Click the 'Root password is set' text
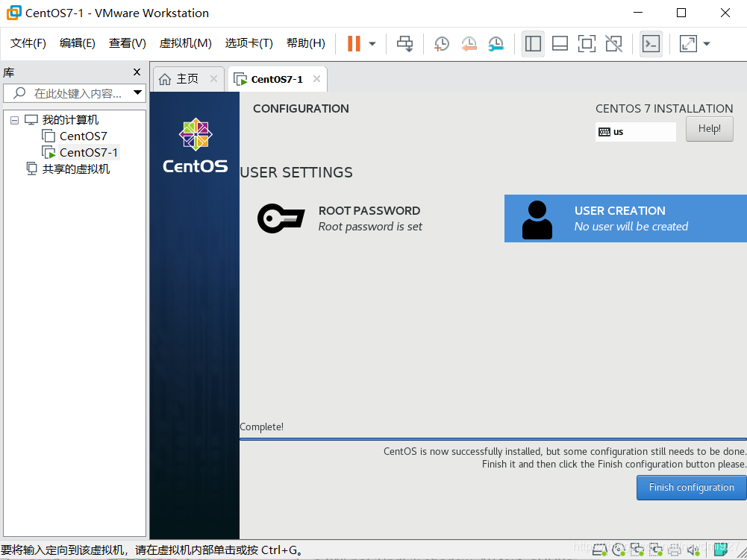 [x=370, y=227]
